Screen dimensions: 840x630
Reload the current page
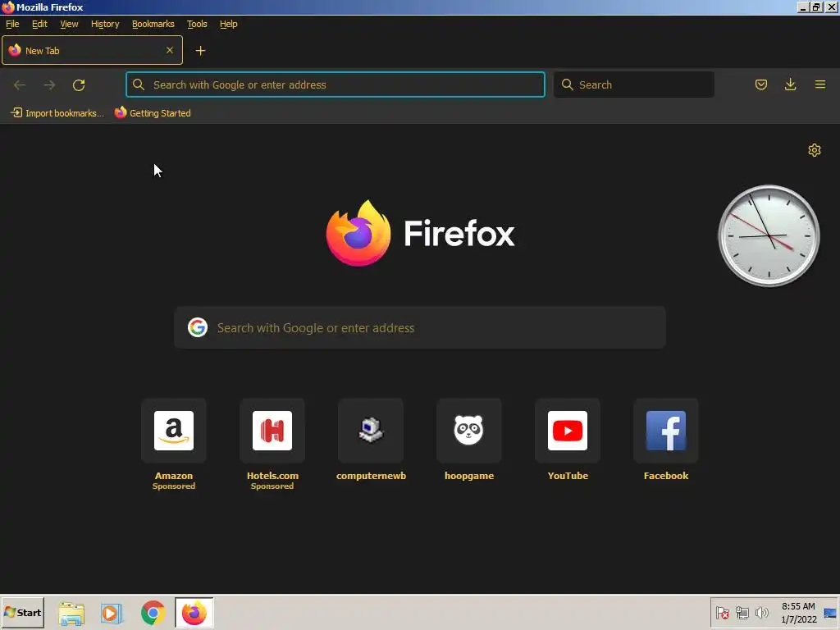pyautogui.click(x=79, y=84)
